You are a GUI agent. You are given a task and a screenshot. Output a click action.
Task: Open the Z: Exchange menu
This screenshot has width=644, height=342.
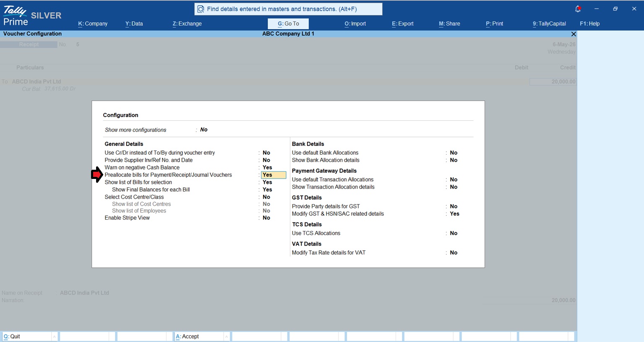[x=187, y=23]
